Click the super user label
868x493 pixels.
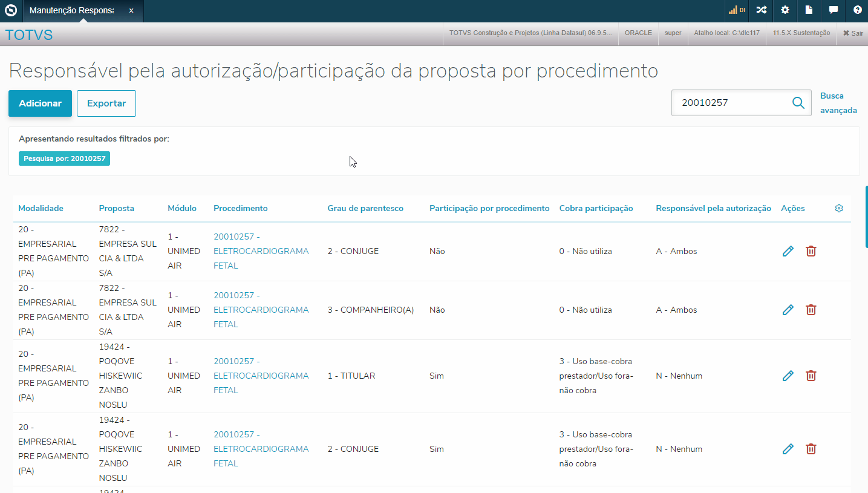pos(673,33)
